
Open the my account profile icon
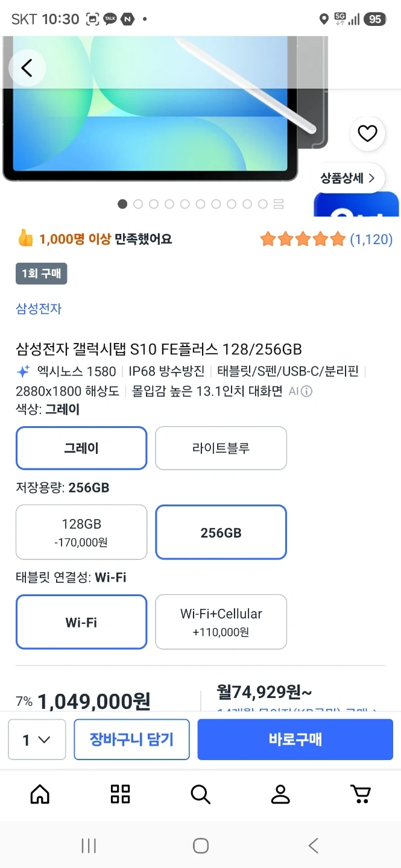tap(280, 794)
